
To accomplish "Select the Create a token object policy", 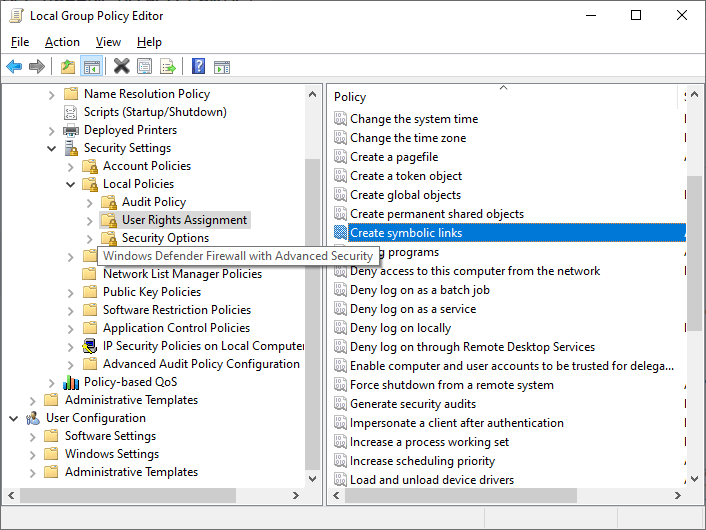I will point(406,176).
